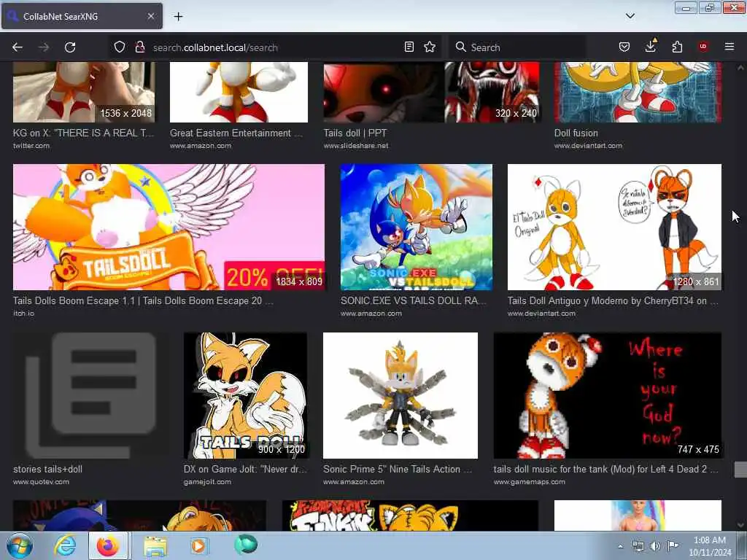Open the Doll fusion image result

coord(638,93)
